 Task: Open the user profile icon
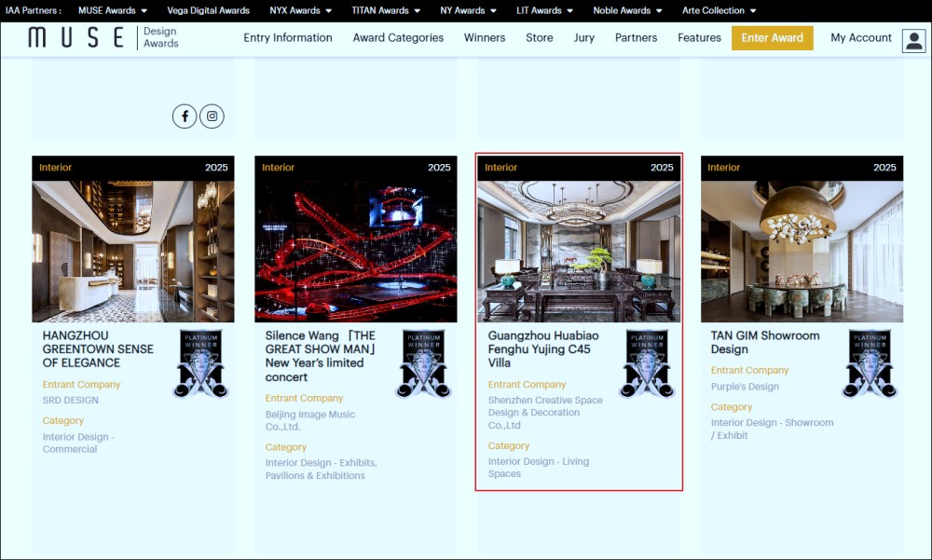[x=913, y=40]
